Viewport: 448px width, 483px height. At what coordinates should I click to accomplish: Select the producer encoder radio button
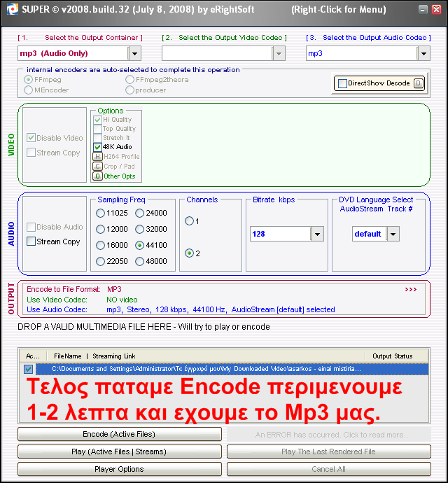pos(129,90)
